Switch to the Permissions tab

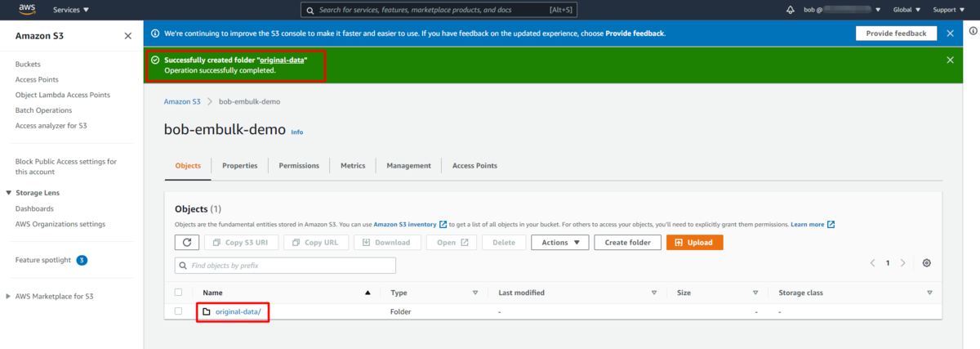(x=299, y=165)
